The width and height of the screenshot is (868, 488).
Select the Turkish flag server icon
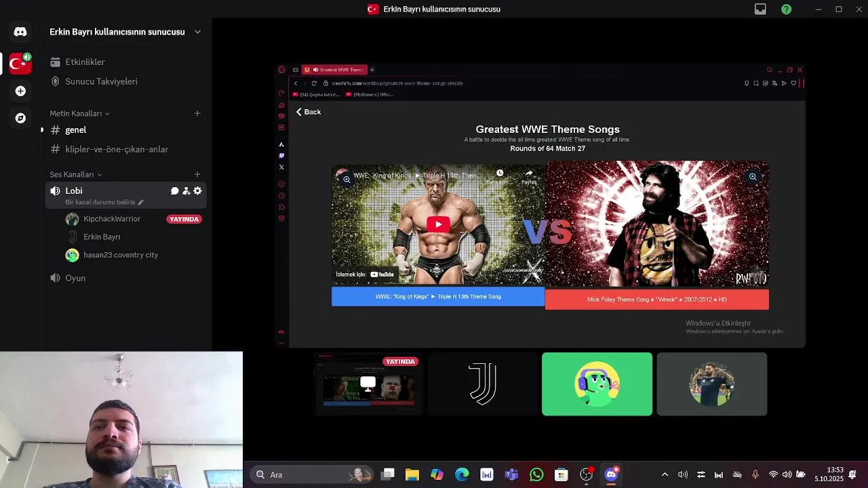(x=20, y=64)
